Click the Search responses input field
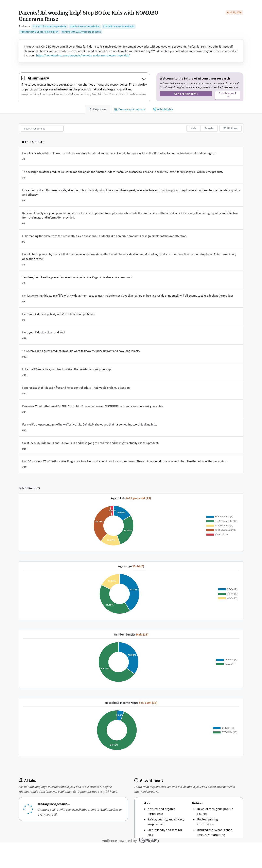Image resolution: width=262 pixels, height=868 pixels. (x=42, y=128)
